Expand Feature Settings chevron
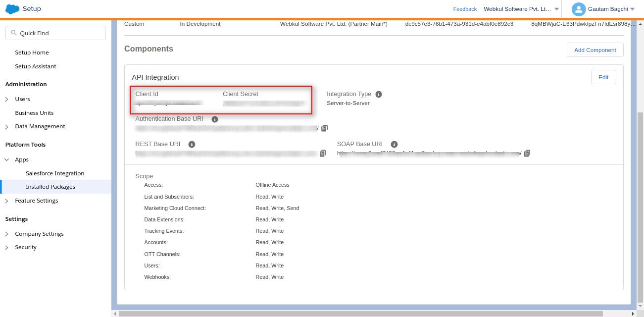 pos(7,201)
